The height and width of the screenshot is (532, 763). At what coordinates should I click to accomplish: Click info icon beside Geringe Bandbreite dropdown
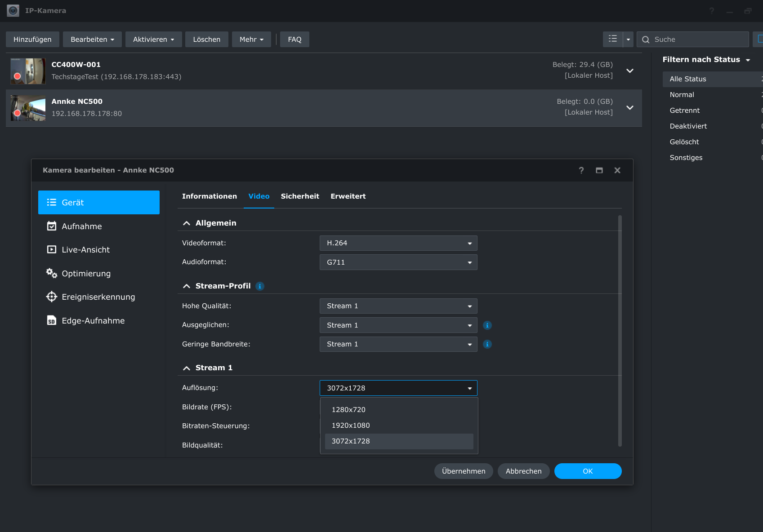(487, 344)
